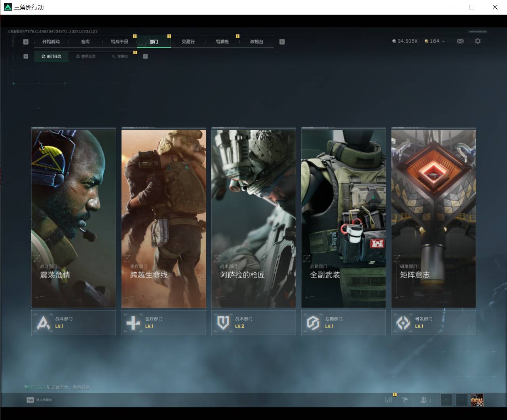Open the 震荡危情 combat department card
Image resolution: width=507 pixels, height=420 pixels.
(x=74, y=218)
